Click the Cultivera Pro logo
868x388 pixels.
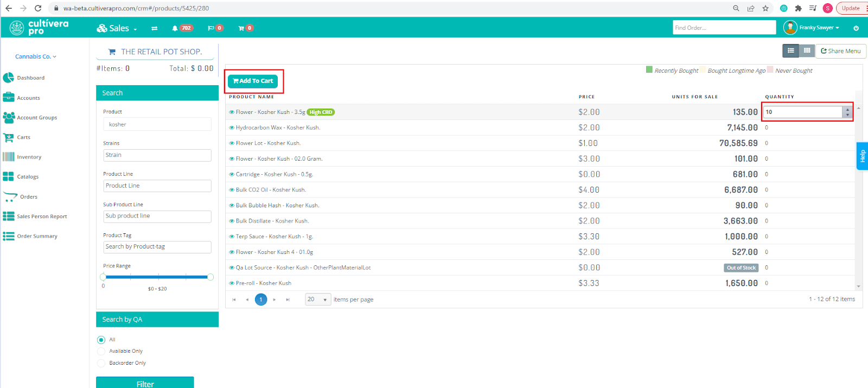(39, 27)
